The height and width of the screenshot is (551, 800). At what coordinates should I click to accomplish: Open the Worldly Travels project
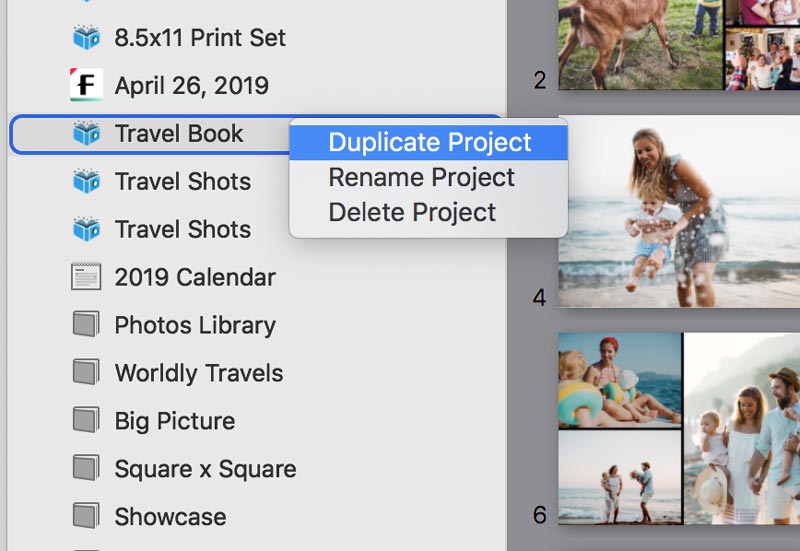(199, 373)
